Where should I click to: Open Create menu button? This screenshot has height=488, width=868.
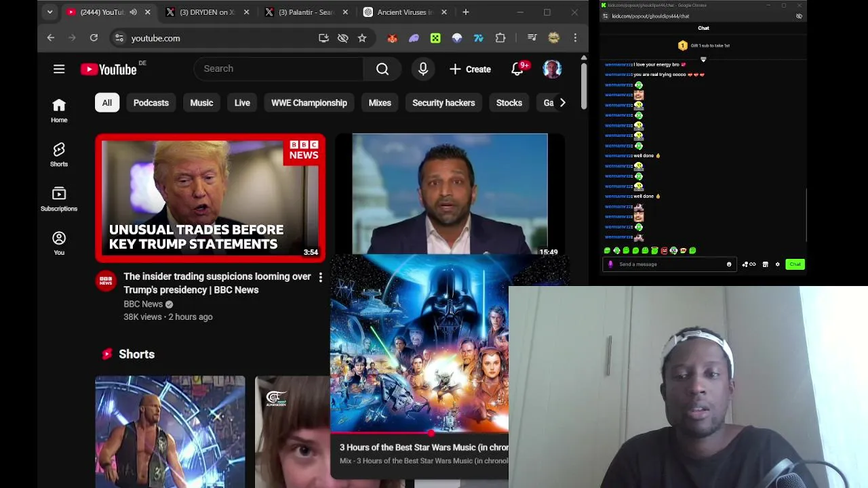[x=470, y=69]
